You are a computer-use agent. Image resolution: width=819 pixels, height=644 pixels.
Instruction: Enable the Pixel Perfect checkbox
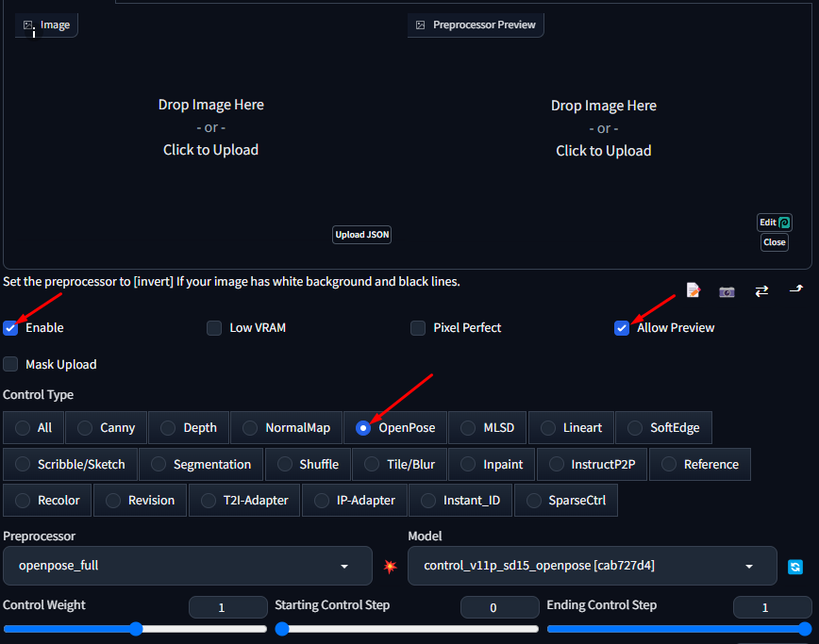tap(418, 328)
